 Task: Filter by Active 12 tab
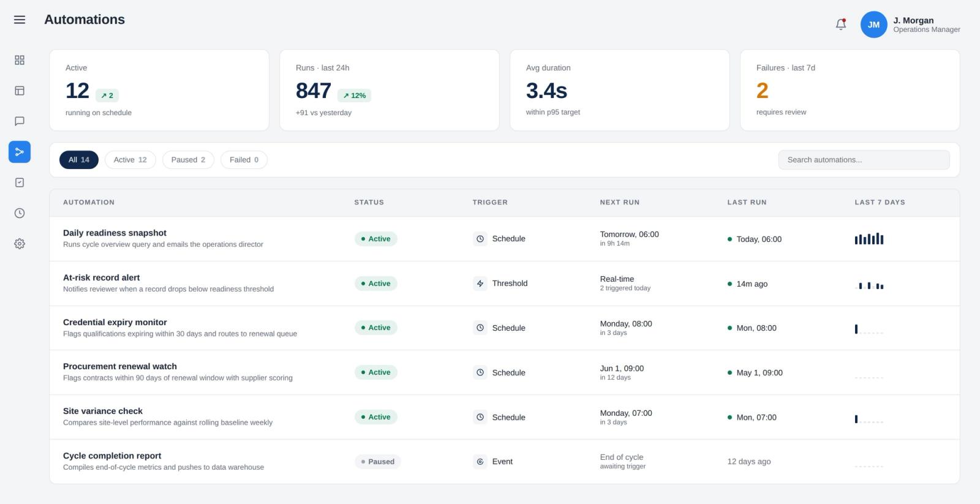(130, 160)
